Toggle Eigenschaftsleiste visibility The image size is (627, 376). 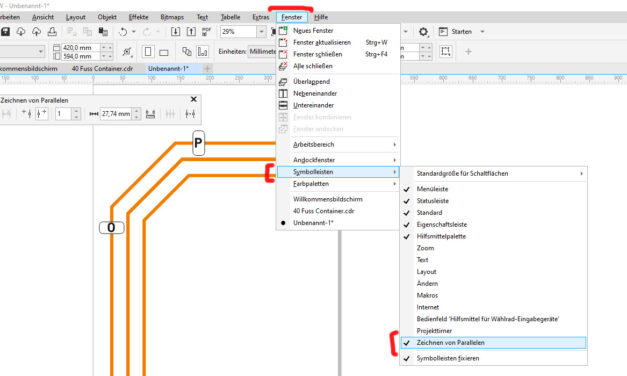pos(494,224)
